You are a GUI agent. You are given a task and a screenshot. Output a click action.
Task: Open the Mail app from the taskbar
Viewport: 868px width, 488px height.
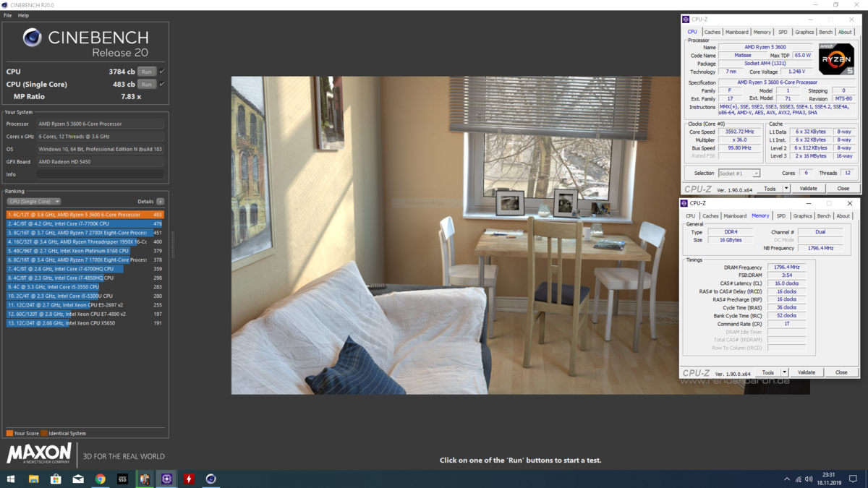78,479
